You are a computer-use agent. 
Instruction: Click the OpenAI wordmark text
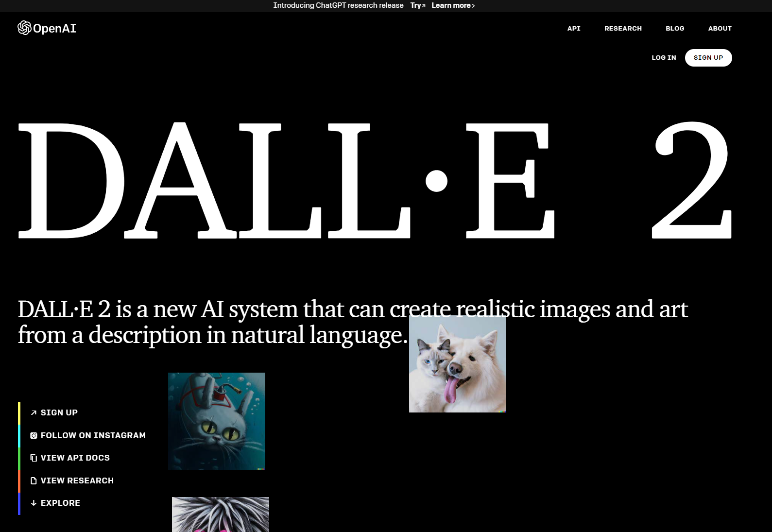[54, 28]
